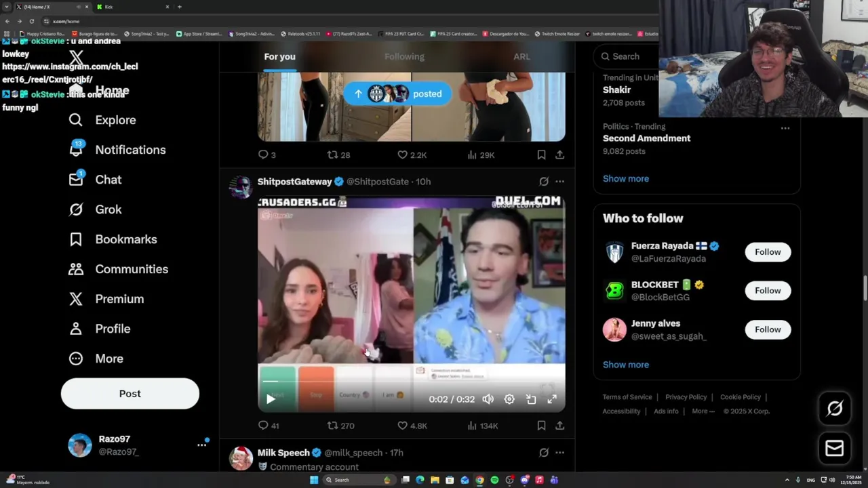The height and width of the screenshot is (488, 868).
Task: Open the footer More dropdown
Action: point(703,411)
